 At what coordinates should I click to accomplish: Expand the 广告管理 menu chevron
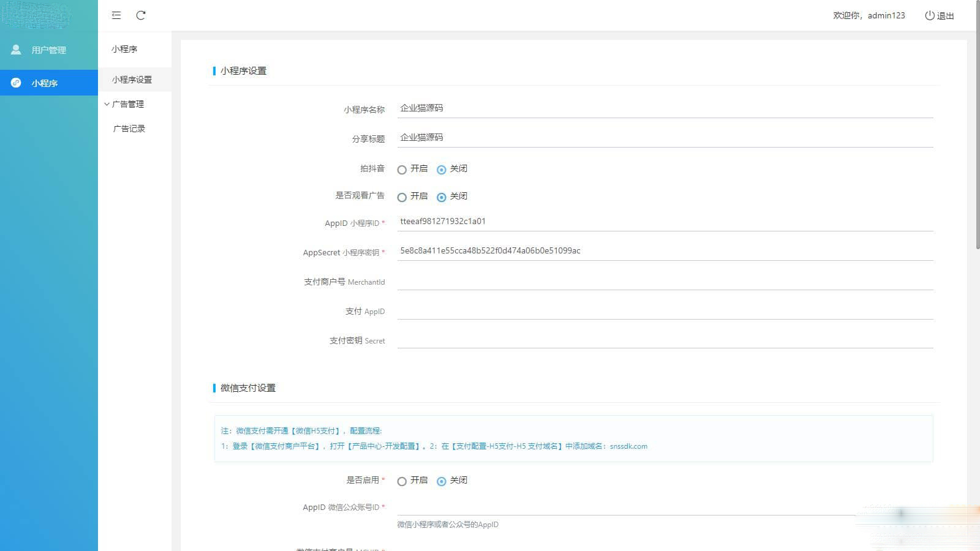pyautogui.click(x=107, y=104)
